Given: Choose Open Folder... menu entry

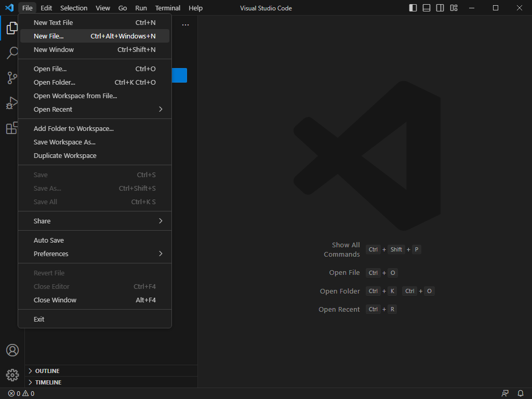Looking at the screenshot, I should (95, 83).
